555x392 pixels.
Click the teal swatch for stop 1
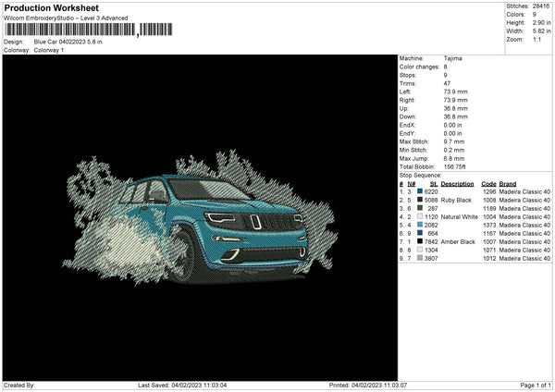423,191
